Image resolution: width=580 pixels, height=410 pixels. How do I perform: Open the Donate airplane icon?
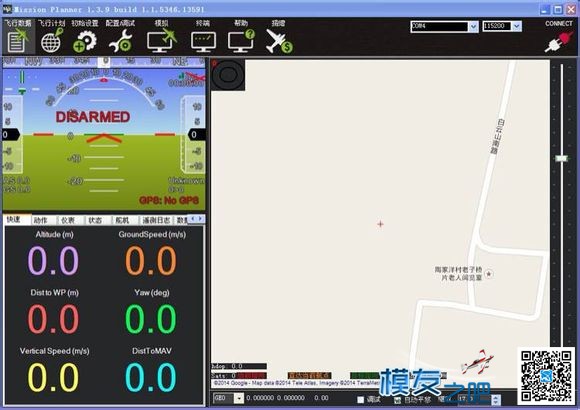coord(279,36)
